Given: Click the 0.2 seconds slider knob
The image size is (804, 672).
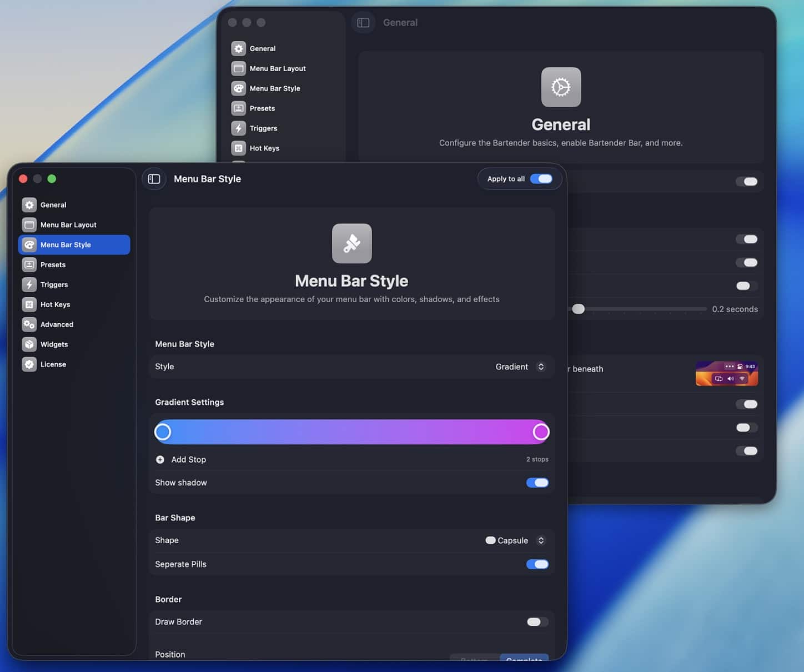Looking at the screenshot, I should click(579, 309).
